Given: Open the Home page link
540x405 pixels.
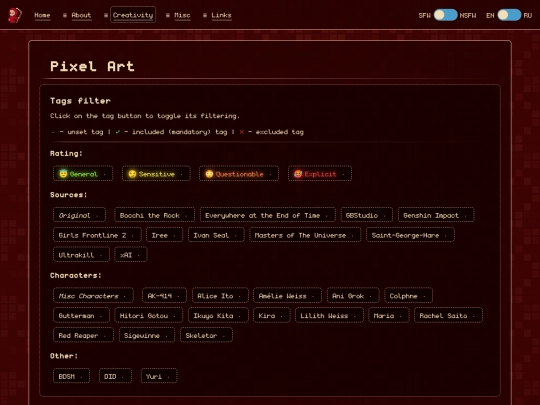Looking at the screenshot, I should [42, 15].
